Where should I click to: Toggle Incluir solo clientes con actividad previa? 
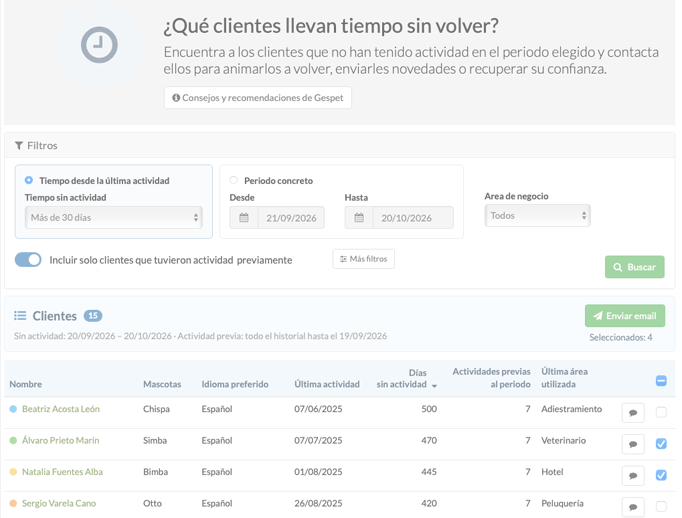click(x=28, y=260)
